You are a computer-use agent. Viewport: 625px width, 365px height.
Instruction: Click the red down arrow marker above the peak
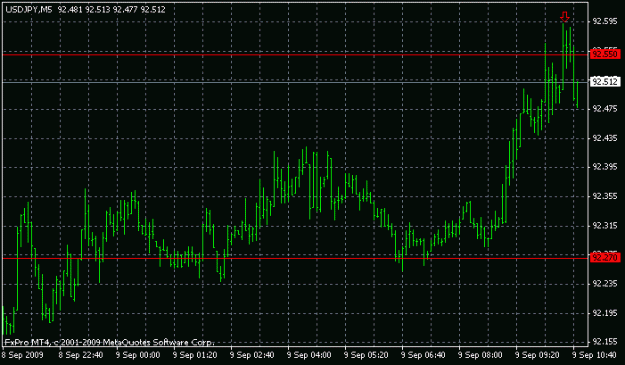[x=564, y=17]
